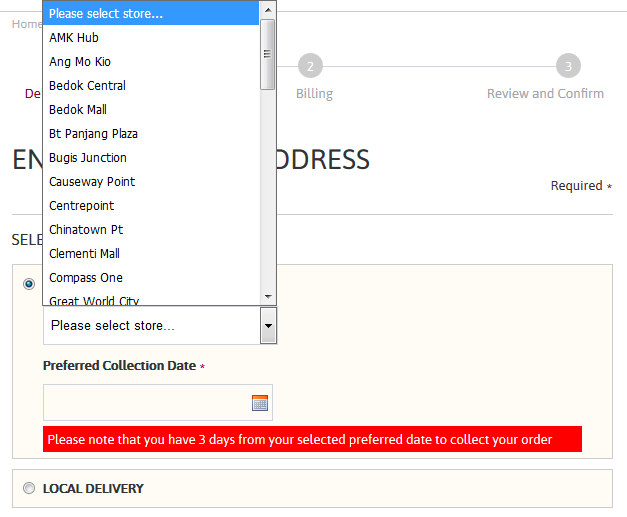Screen dimensions: 627x517
Task: Choose Bugis Junction from store list
Action: coord(88,158)
